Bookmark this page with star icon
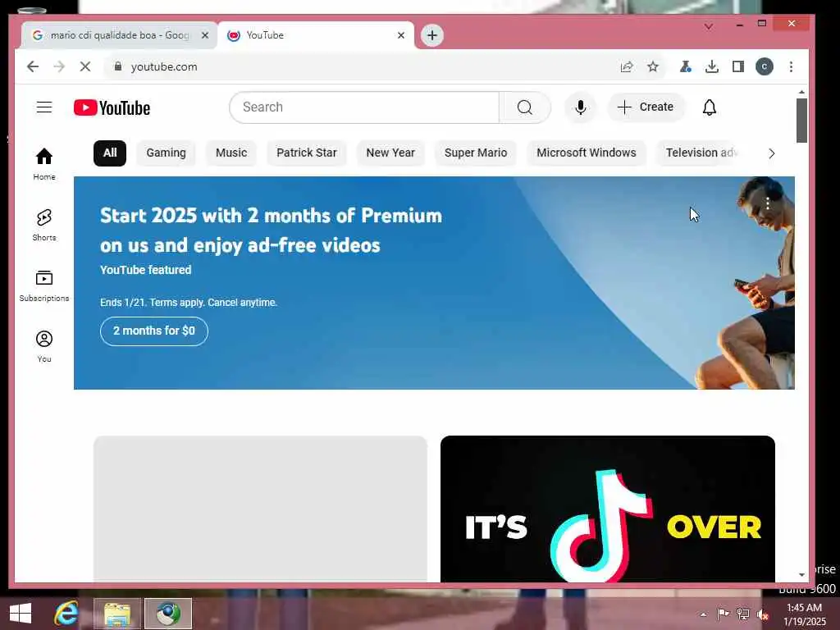The height and width of the screenshot is (630, 840). [x=652, y=66]
